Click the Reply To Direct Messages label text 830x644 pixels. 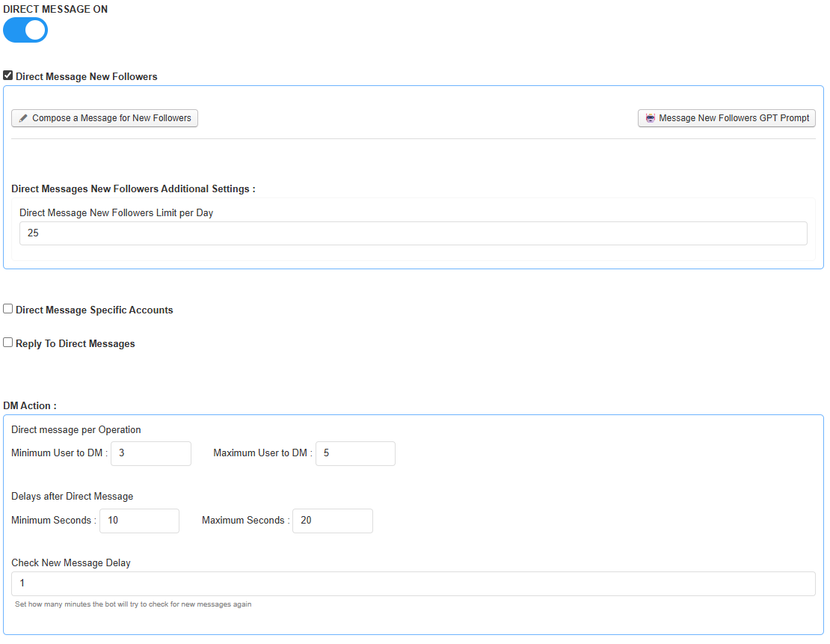76,344
